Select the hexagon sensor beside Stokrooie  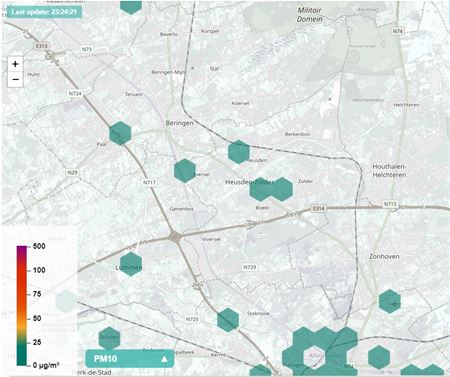tap(228, 320)
